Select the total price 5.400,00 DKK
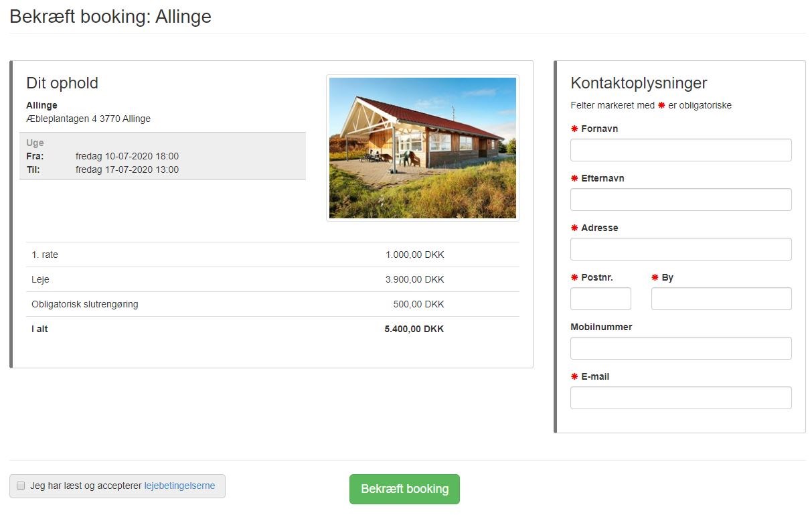812x515 pixels. [x=414, y=329]
